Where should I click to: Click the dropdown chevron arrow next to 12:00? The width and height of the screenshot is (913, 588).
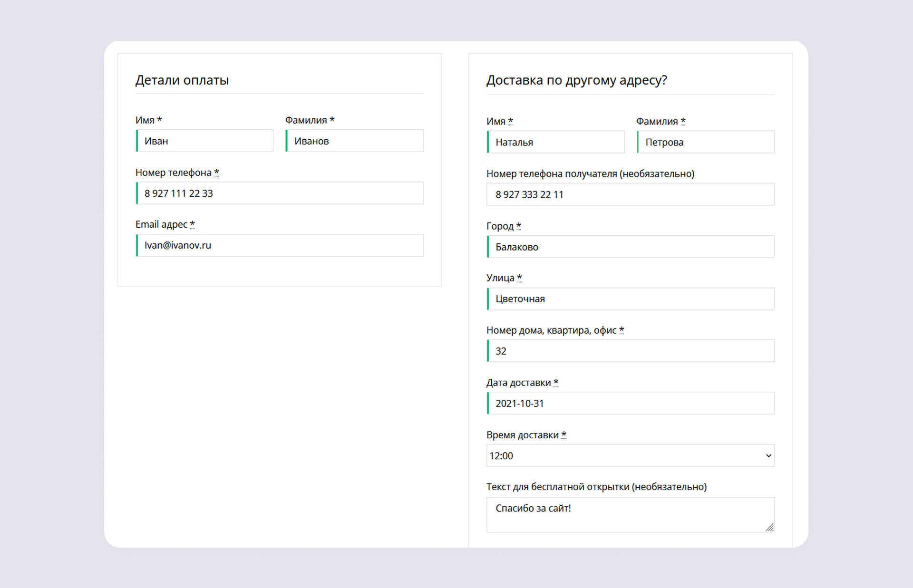pos(768,456)
